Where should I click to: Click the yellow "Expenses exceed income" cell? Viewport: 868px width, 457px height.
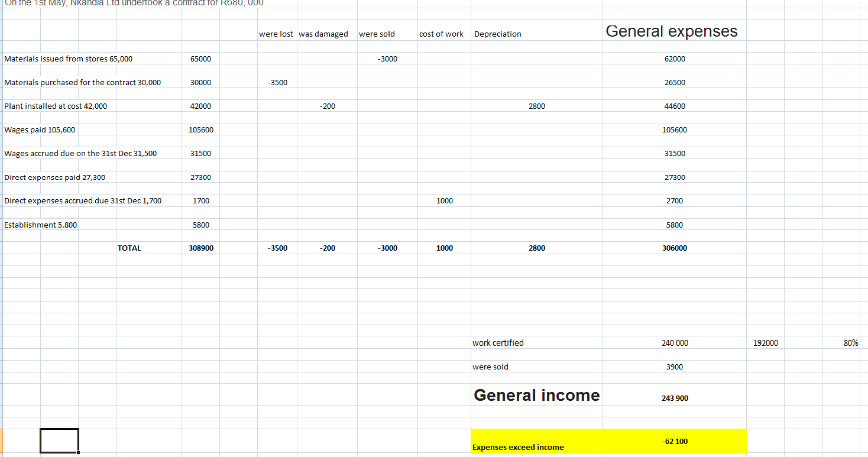click(518, 447)
